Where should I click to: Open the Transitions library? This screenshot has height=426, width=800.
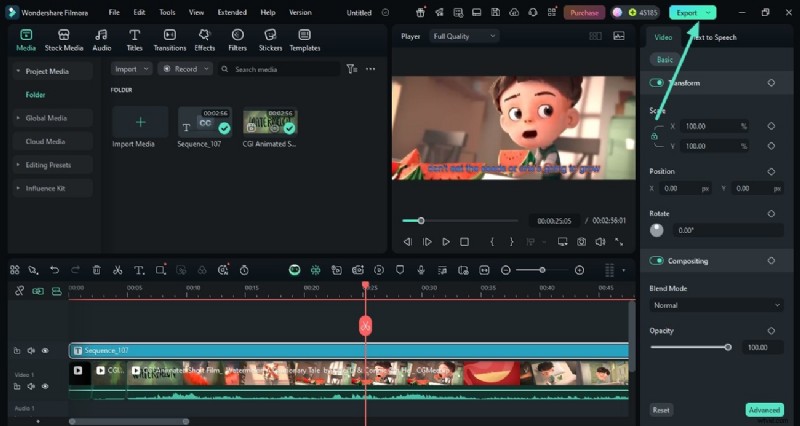point(170,39)
